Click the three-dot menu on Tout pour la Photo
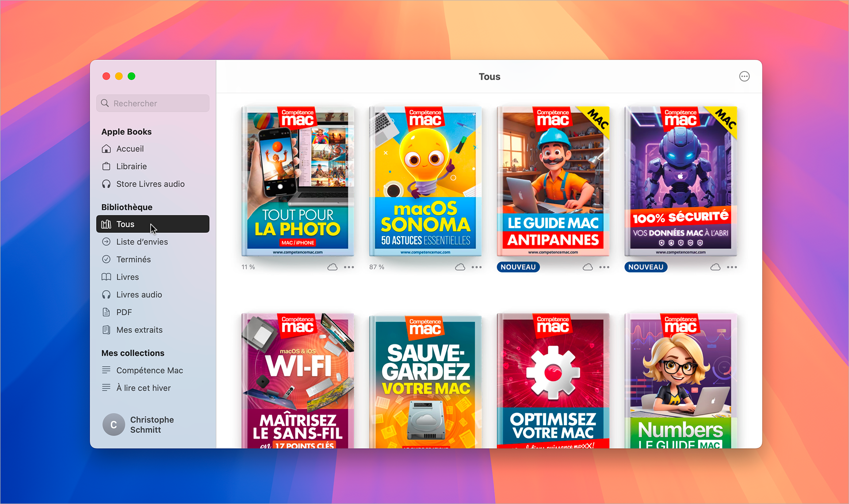The image size is (849, 504). [351, 267]
